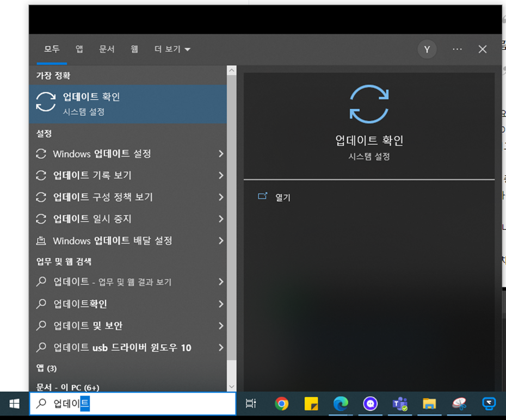Click into the 업데이트 search input field
Image resolution: width=506 pixels, height=420 pixels.
click(133, 404)
